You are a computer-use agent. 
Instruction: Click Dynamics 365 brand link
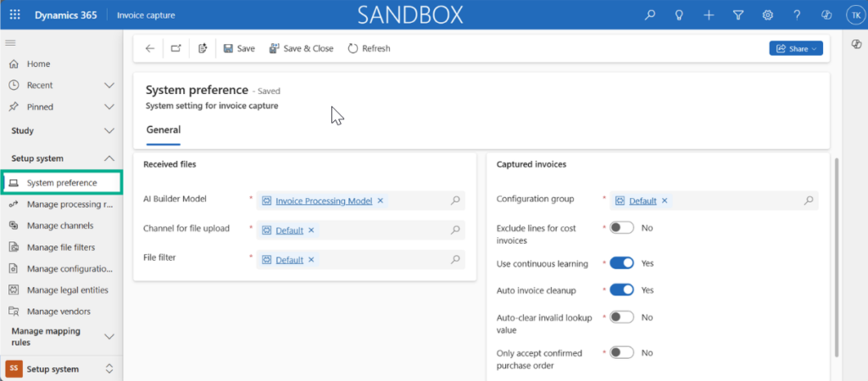(66, 15)
